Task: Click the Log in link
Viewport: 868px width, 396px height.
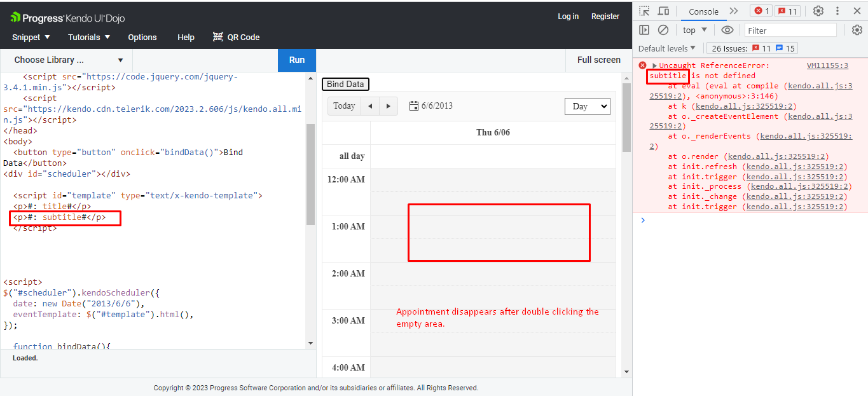Action: click(x=568, y=16)
